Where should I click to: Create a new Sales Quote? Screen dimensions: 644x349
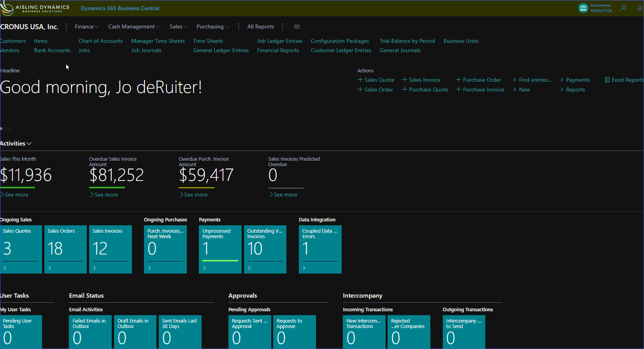pyautogui.click(x=376, y=80)
